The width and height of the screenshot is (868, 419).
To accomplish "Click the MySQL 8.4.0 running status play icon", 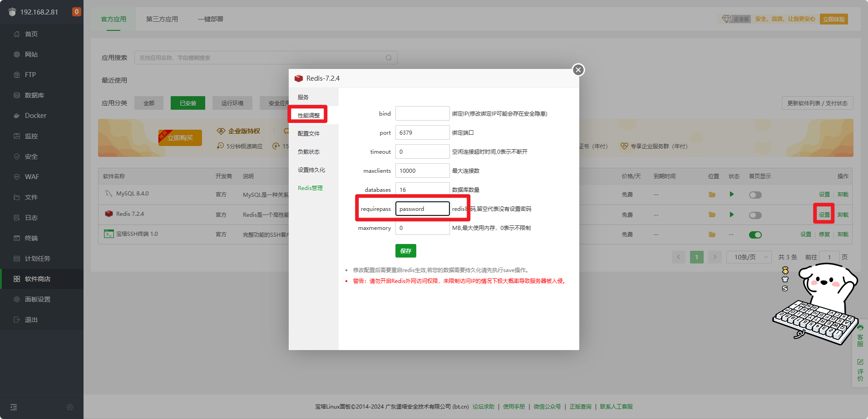I will click(731, 194).
